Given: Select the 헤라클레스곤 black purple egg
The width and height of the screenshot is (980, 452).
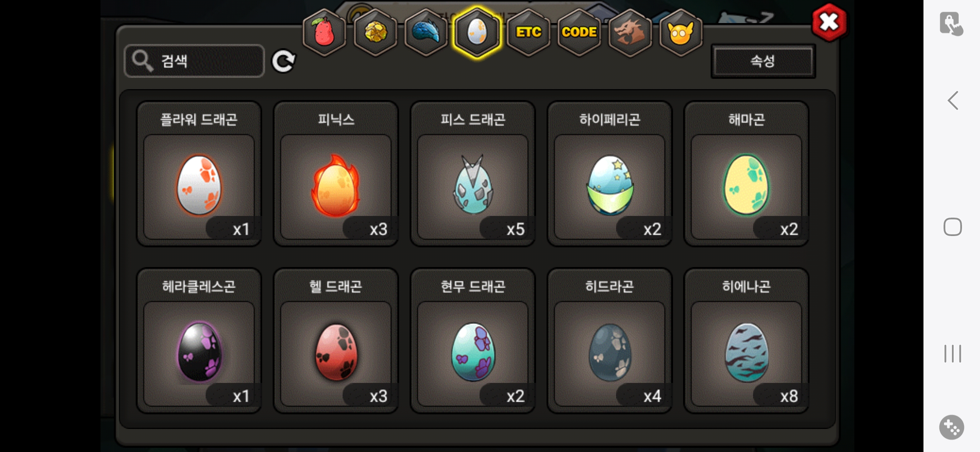Looking at the screenshot, I should pyautogui.click(x=199, y=341).
